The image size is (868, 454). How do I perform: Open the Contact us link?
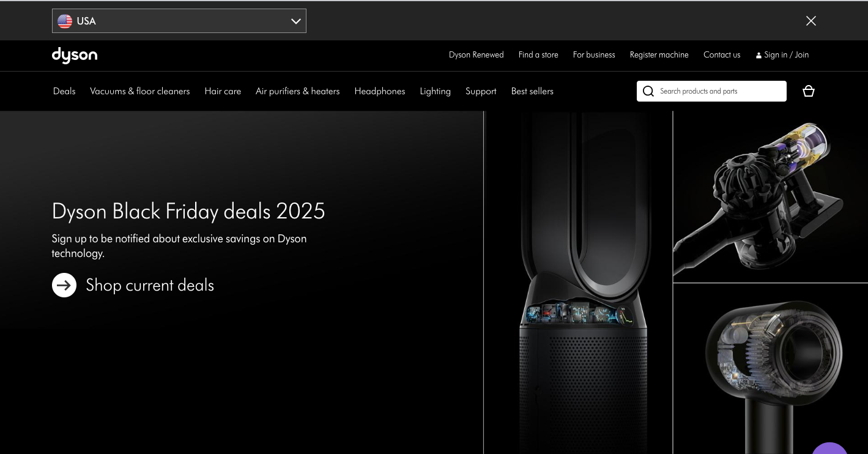pos(722,55)
